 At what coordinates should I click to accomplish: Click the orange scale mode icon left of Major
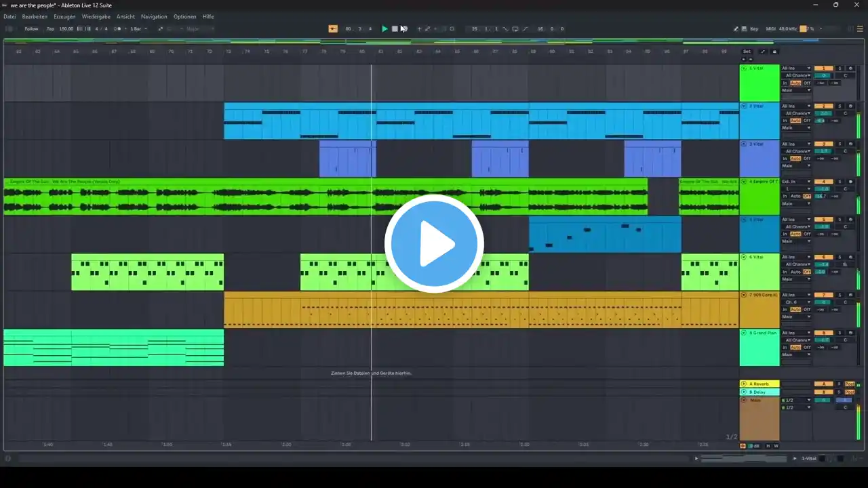click(161, 29)
